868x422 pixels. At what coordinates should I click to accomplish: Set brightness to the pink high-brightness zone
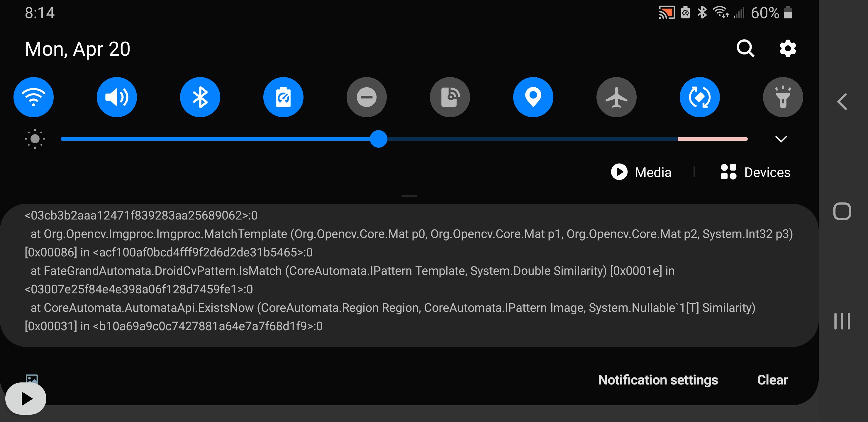click(712, 139)
